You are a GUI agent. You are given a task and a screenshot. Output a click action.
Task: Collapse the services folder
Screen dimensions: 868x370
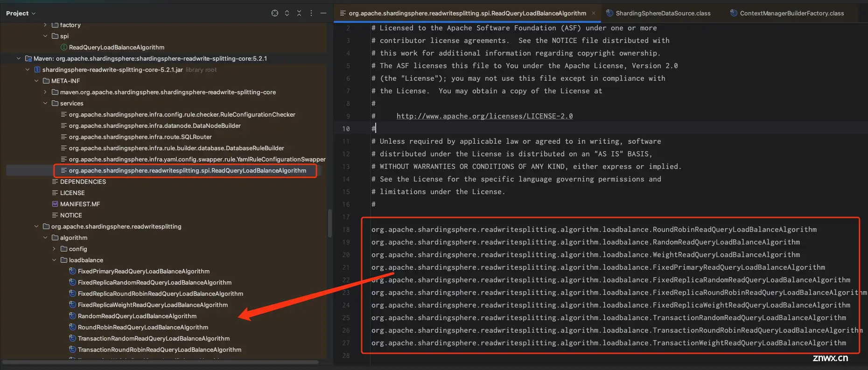(45, 103)
